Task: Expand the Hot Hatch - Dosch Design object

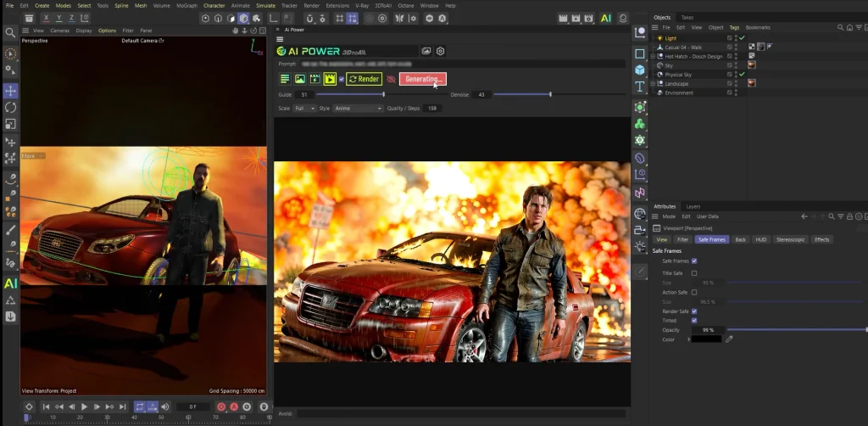Action: click(x=653, y=56)
